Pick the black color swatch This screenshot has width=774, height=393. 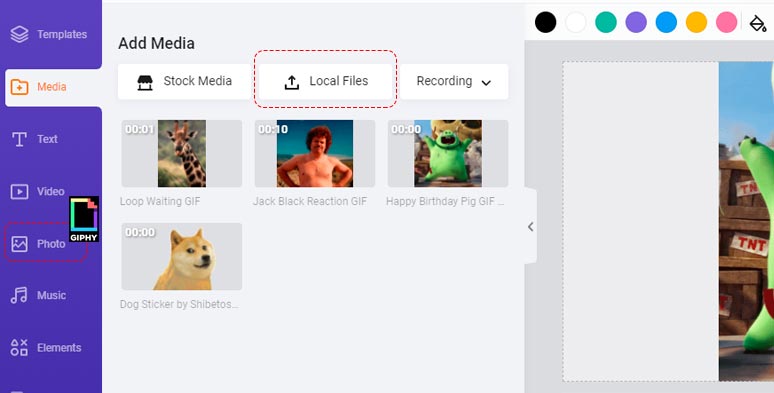545,23
